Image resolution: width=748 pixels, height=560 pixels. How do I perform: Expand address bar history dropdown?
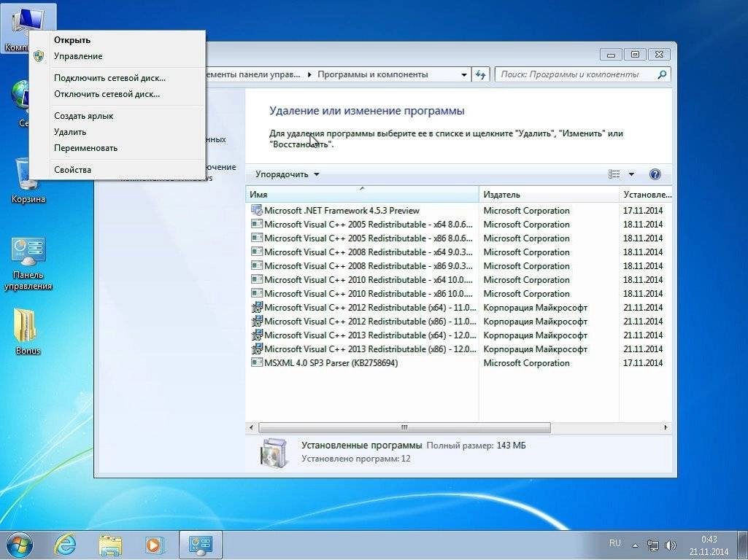click(x=463, y=75)
